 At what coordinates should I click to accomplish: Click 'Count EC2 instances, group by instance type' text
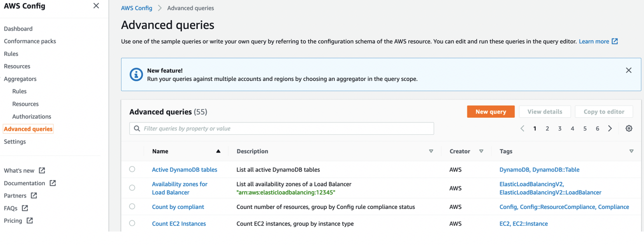point(295,224)
